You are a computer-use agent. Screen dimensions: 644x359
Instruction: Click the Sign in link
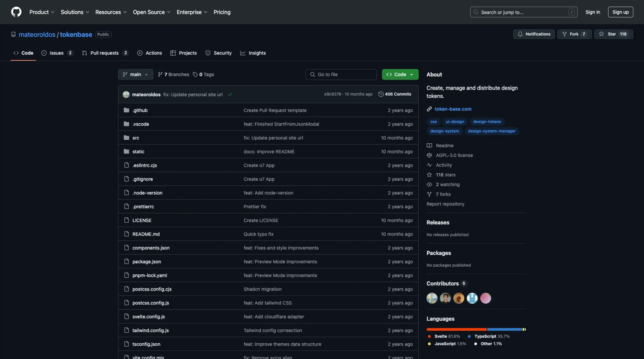pyautogui.click(x=592, y=12)
